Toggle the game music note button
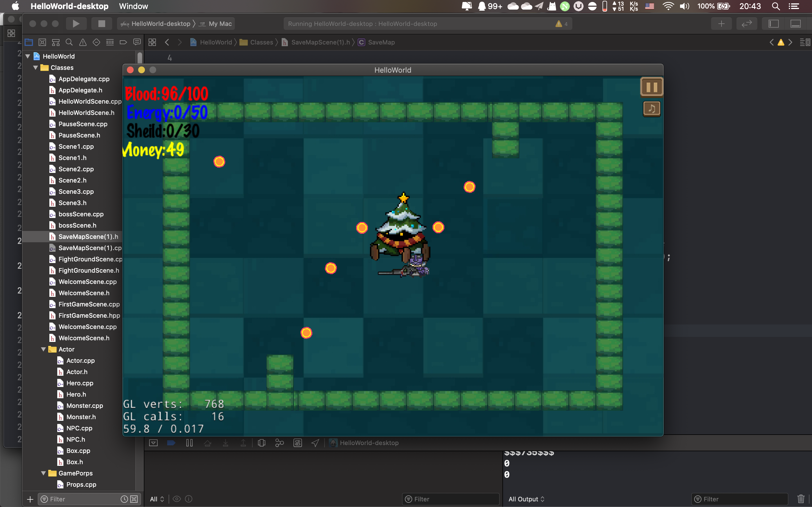812x507 pixels. (651, 109)
